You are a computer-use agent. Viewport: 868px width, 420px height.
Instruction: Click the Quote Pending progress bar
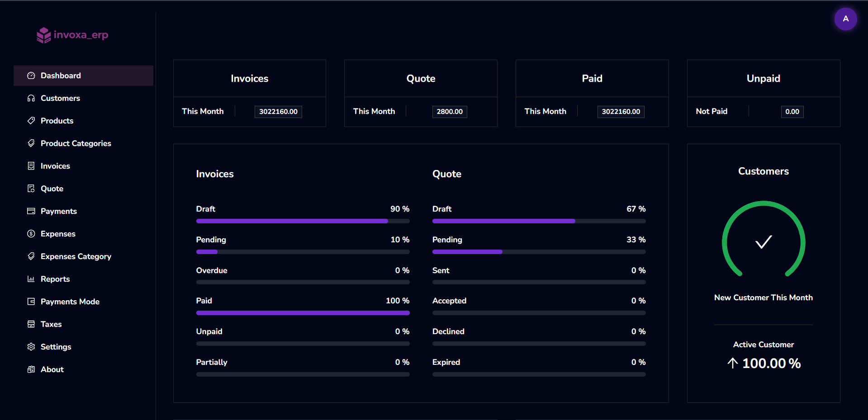click(x=539, y=252)
